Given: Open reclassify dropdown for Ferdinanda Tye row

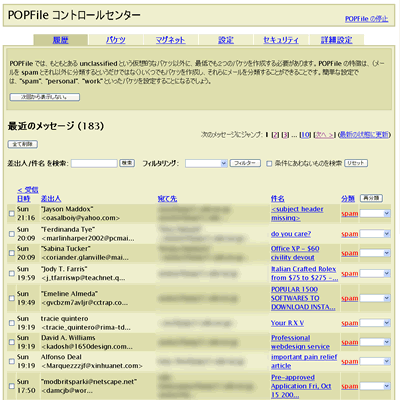Looking at the screenshot, I should pyautogui.click(x=375, y=234).
